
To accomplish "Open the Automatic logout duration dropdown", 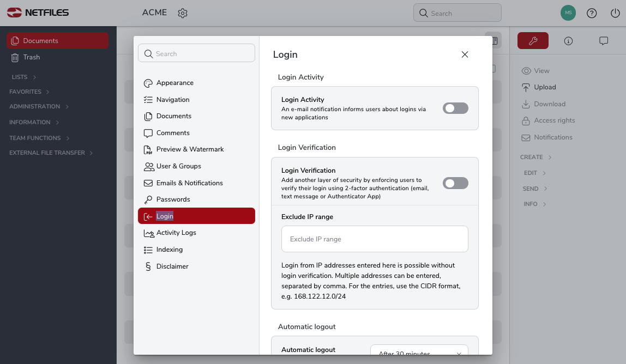I will (419, 351).
